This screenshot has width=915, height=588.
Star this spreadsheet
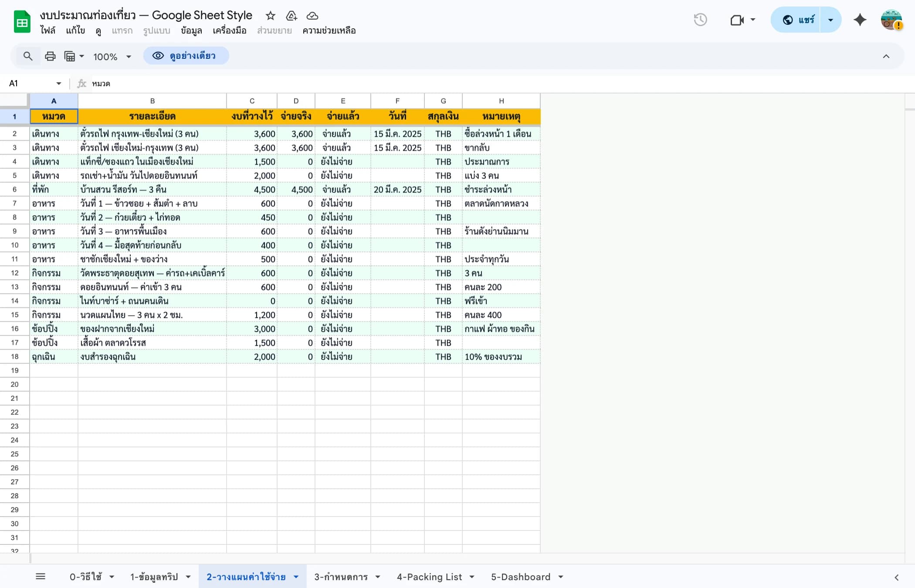coord(270,16)
